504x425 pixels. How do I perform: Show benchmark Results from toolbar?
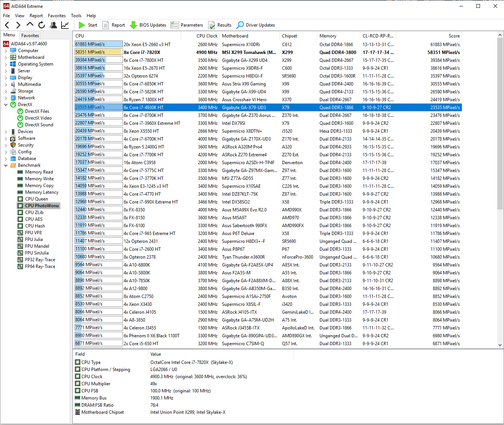[x=220, y=25]
